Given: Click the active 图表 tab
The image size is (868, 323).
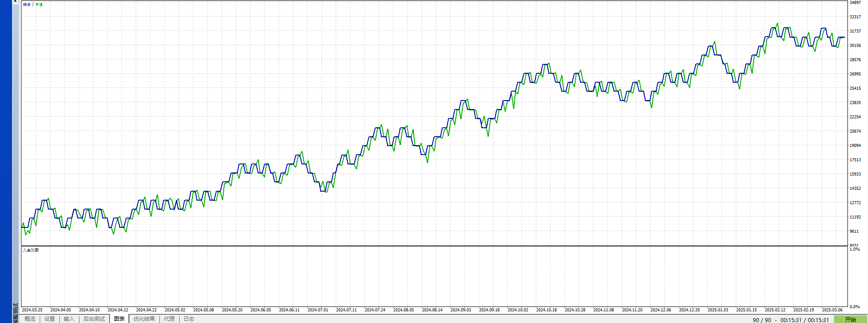Looking at the screenshot, I should coord(119,319).
